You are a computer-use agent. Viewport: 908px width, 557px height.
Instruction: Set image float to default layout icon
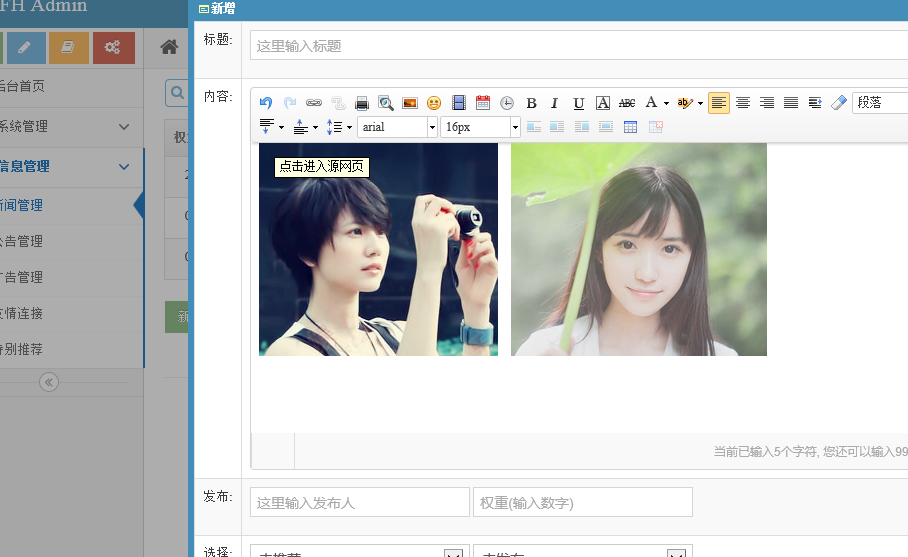pyautogui.click(x=534, y=127)
